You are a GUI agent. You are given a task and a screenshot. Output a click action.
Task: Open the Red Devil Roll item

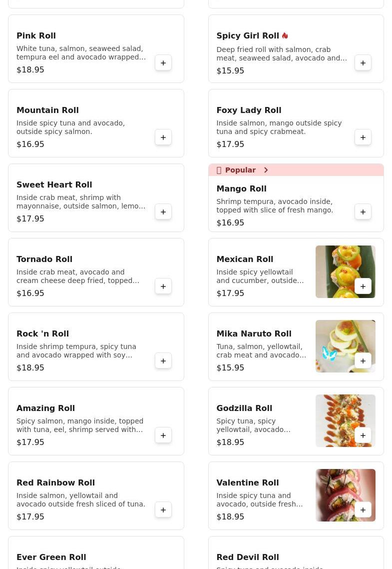[247, 557]
